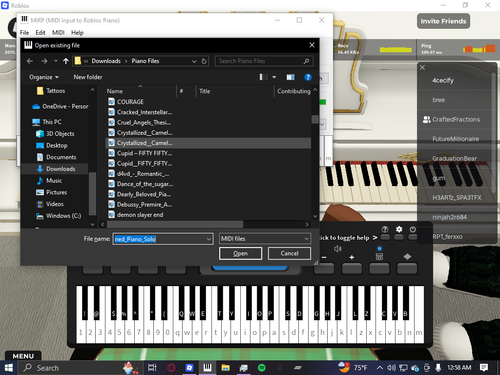Click the Windows Start button
This screenshot has height=375, width=500.
tap(9, 368)
